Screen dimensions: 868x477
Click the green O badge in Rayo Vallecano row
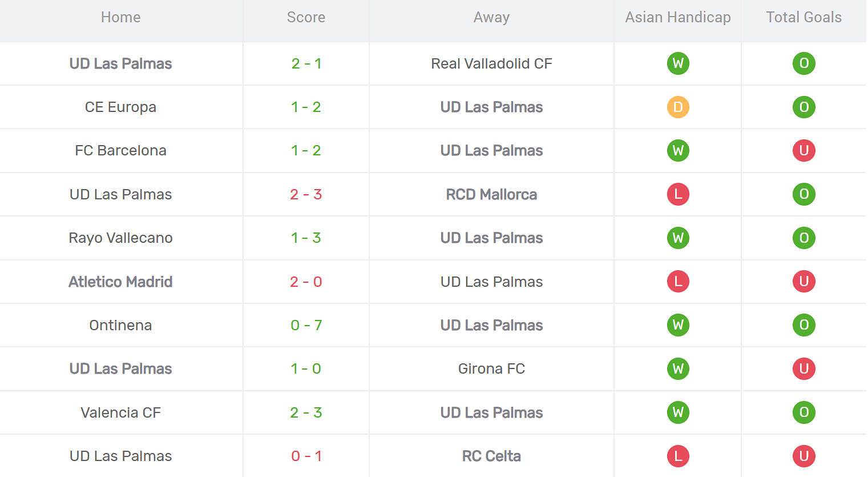click(x=804, y=238)
